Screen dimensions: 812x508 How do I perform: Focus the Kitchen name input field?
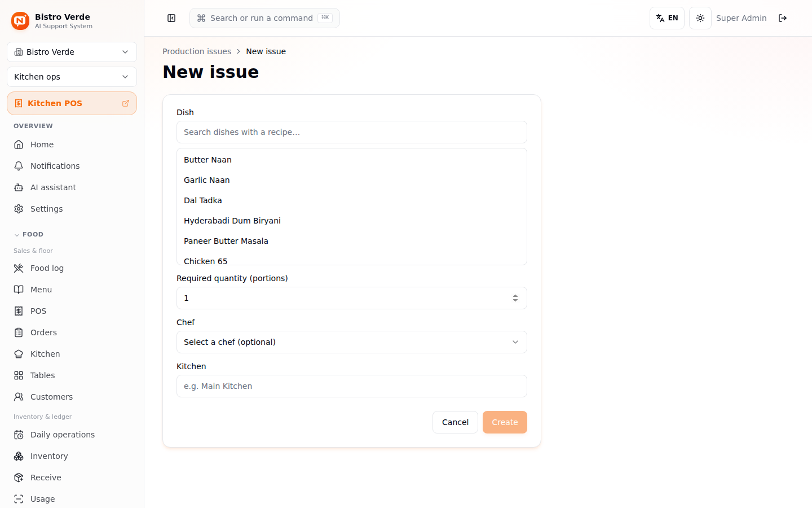click(352, 386)
